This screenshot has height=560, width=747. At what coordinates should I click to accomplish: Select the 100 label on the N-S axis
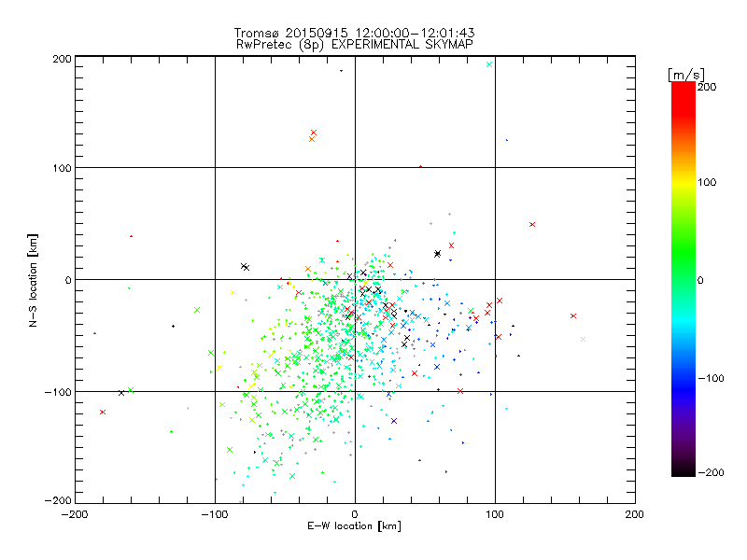pyautogui.click(x=62, y=168)
